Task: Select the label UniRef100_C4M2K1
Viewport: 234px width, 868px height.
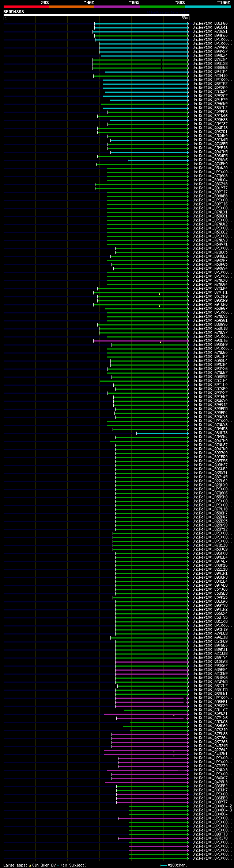Action: tap(210, 754)
